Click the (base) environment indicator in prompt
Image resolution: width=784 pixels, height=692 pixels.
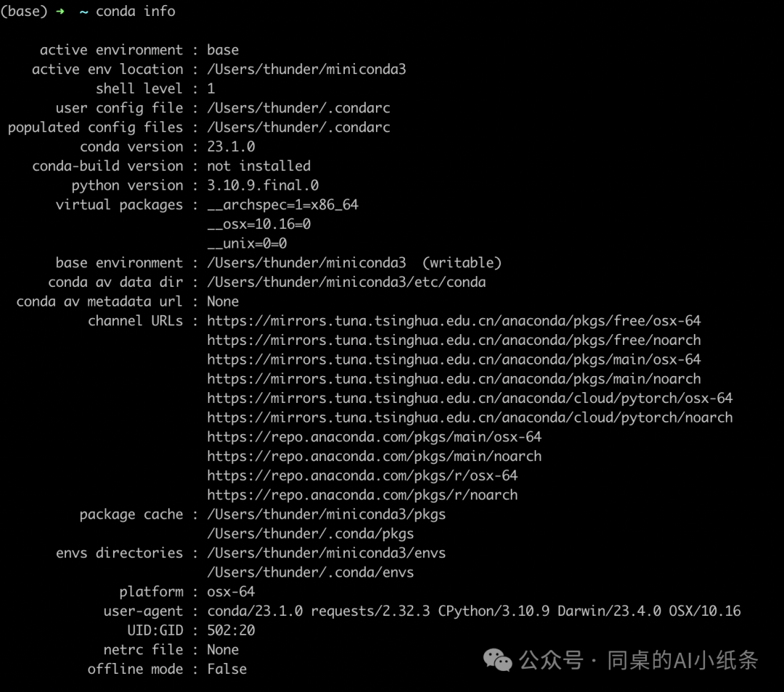(24, 11)
